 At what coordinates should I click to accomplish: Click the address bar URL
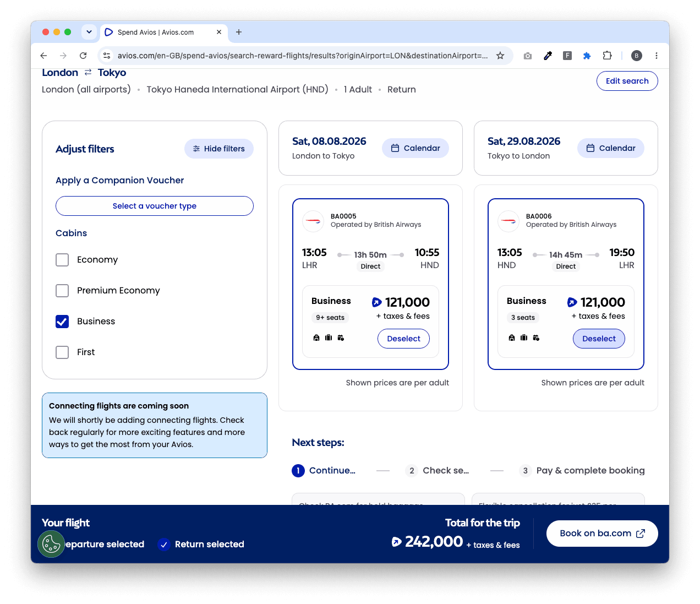(x=303, y=56)
